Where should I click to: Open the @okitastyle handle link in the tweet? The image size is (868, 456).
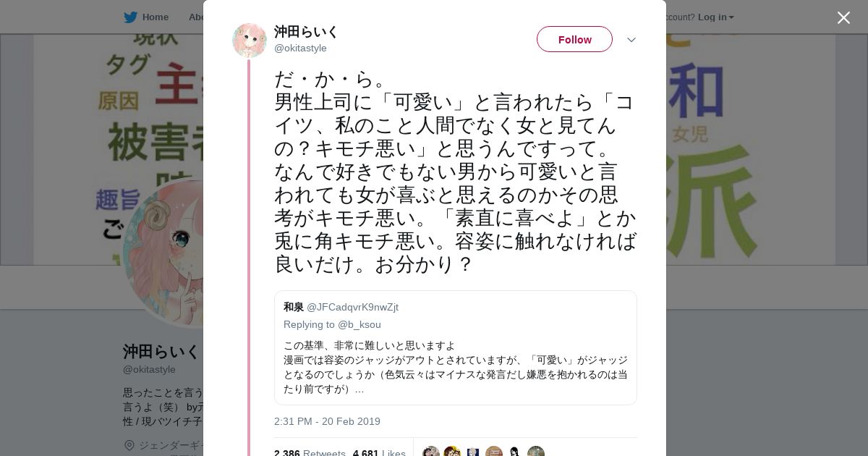300,48
